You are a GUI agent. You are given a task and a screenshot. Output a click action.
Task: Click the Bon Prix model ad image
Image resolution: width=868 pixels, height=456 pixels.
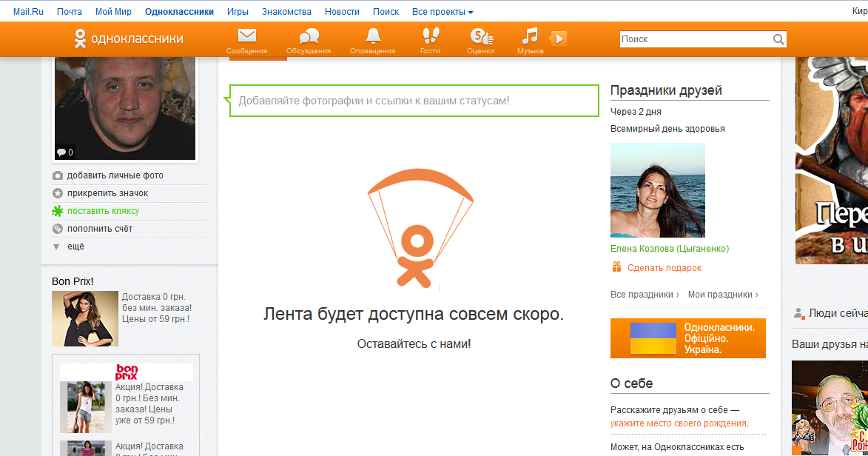(x=85, y=318)
